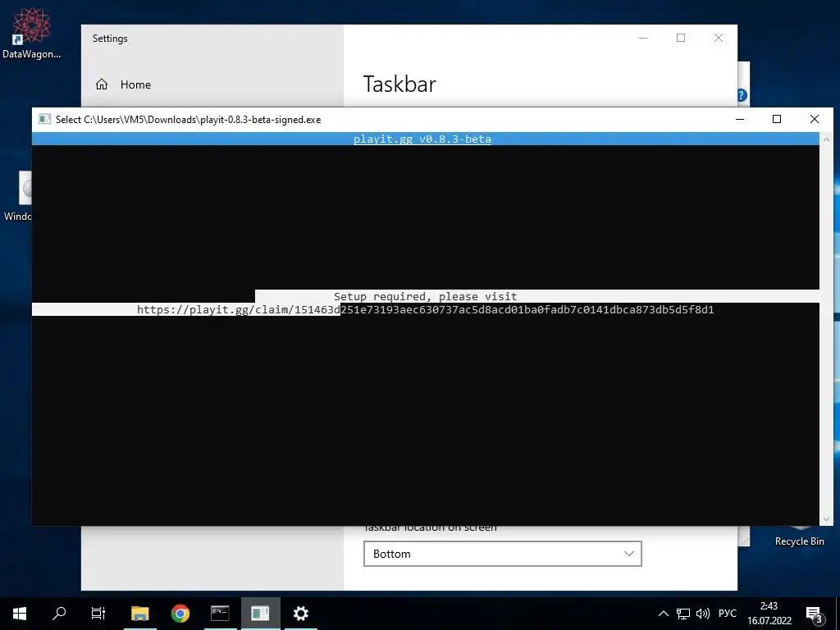Click the console scrollbar up arrow

click(x=826, y=139)
